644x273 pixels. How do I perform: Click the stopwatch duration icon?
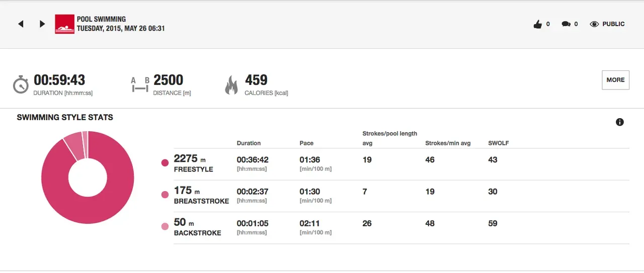click(x=21, y=84)
